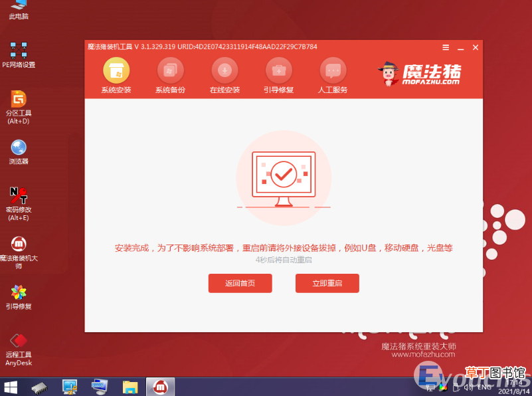The width and height of the screenshot is (532, 396).
Task: Launch 分区工具 (Alt+D) desktop icon
Action: [x=19, y=108]
